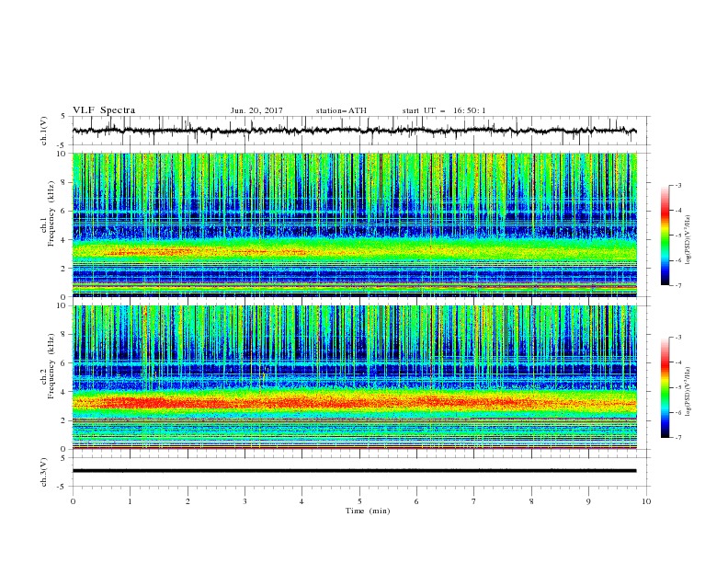The height and width of the screenshot is (563, 728).
Task: Click the ch.2 spectrogram panel
Action: (354, 377)
